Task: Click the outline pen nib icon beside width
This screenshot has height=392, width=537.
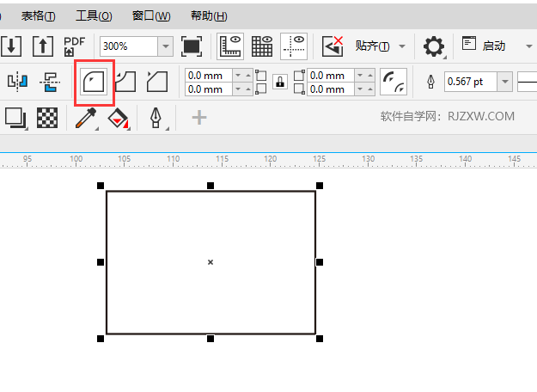Action: (430, 82)
